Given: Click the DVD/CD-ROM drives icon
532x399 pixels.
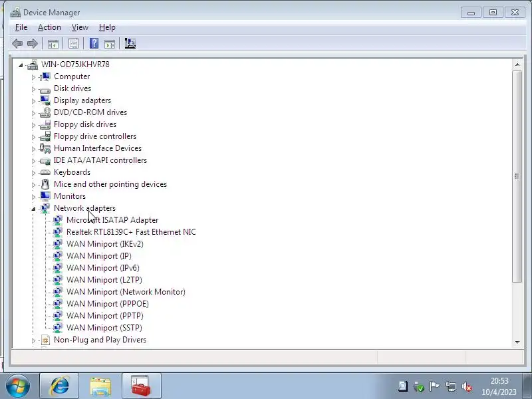Looking at the screenshot, I should tap(45, 112).
